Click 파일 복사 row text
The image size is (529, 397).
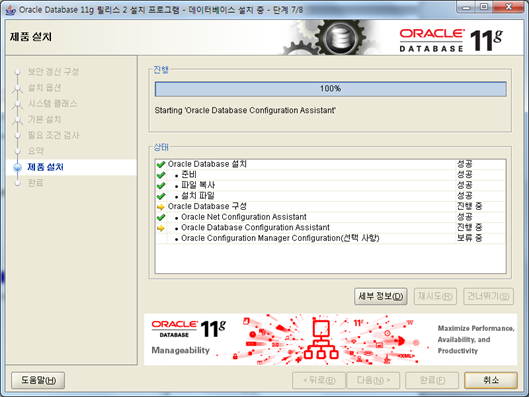[198, 185]
